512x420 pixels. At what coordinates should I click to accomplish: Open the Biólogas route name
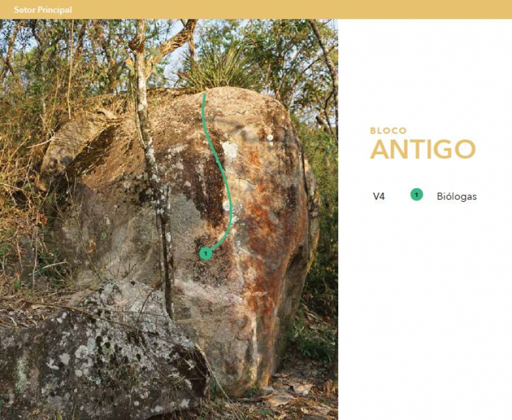click(x=457, y=197)
